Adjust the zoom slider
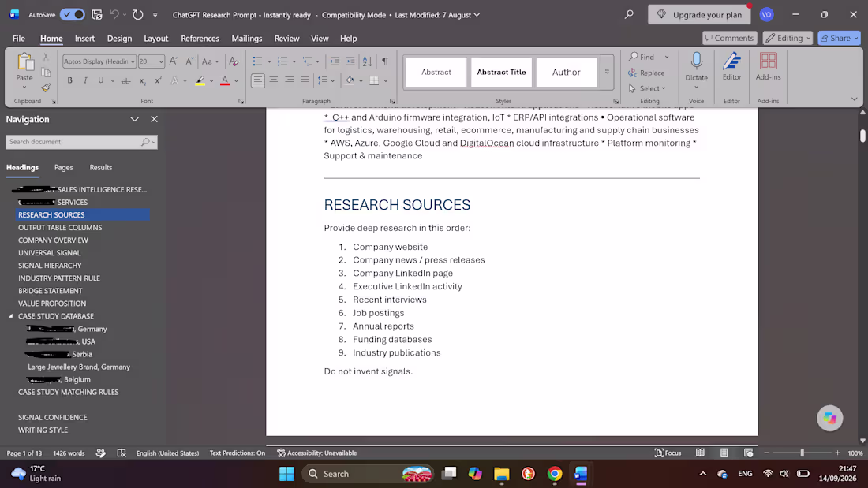 [x=803, y=453]
